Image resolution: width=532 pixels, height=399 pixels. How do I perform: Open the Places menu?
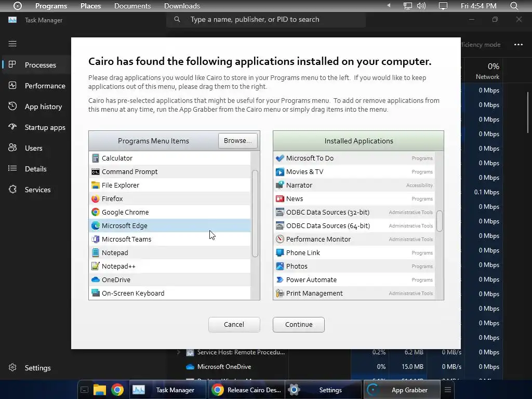(90, 6)
